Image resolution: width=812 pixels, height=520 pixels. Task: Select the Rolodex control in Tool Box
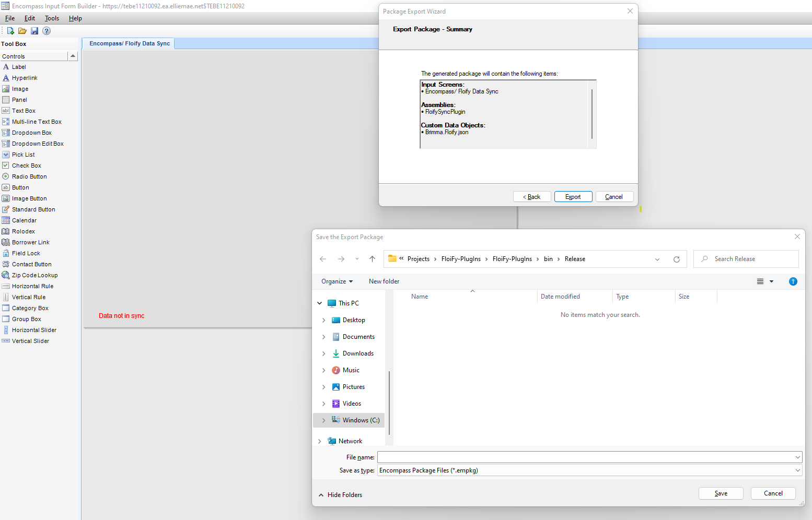click(x=24, y=231)
